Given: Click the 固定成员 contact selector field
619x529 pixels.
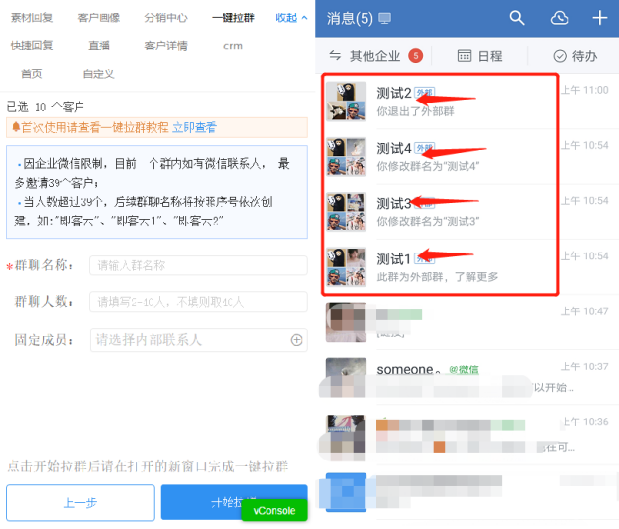Looking at the screenshot, I should (x=199, y=340).
